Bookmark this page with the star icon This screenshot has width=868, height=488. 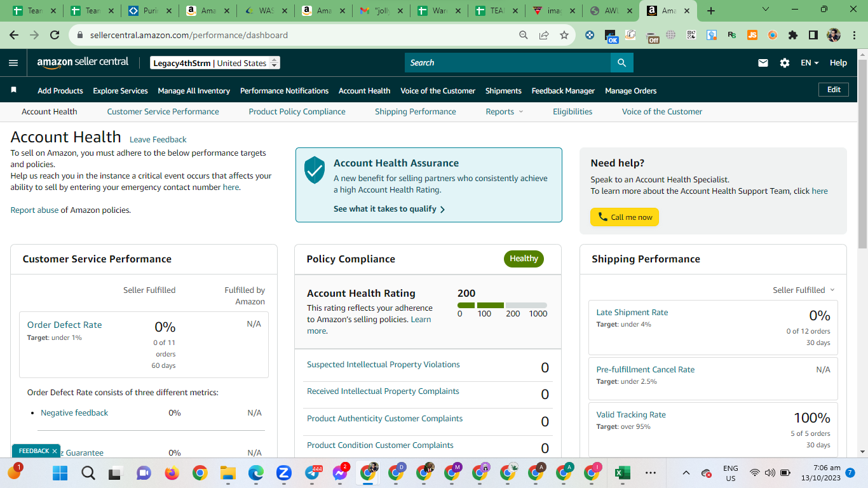(564, 36)
